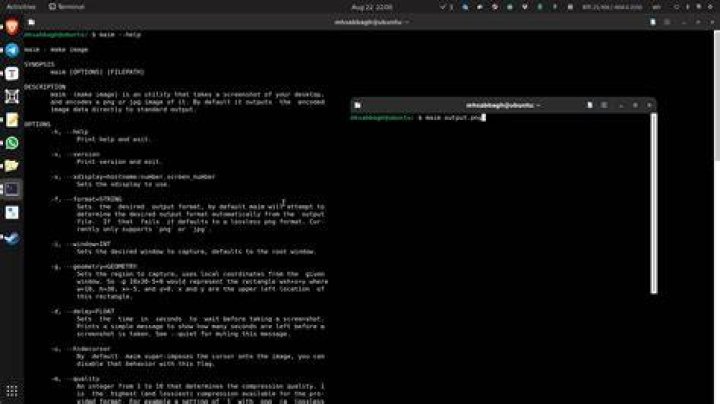The image size is (720, 404).
Task: Open hamburger menu of back terminal window
Action: (667, 22)
